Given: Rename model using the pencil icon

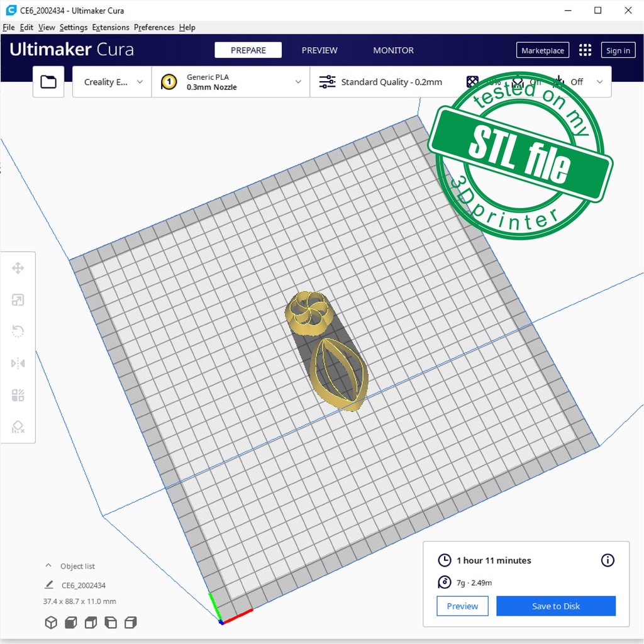Looking at the screenshot, I should [x=49, y=585].
